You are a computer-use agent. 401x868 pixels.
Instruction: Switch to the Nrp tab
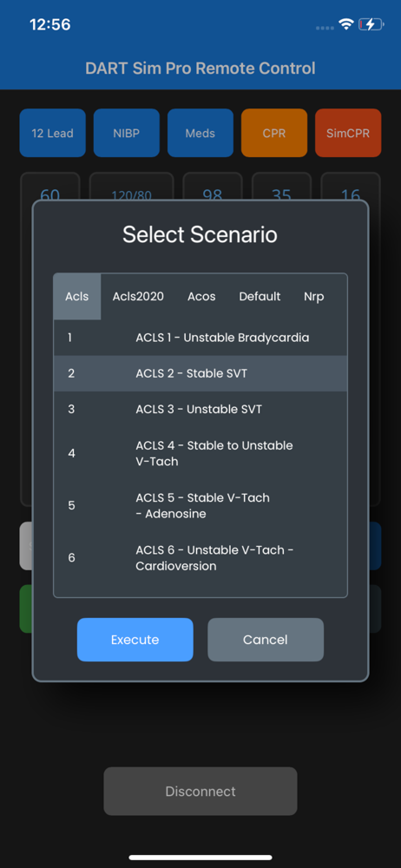point(314,297)
